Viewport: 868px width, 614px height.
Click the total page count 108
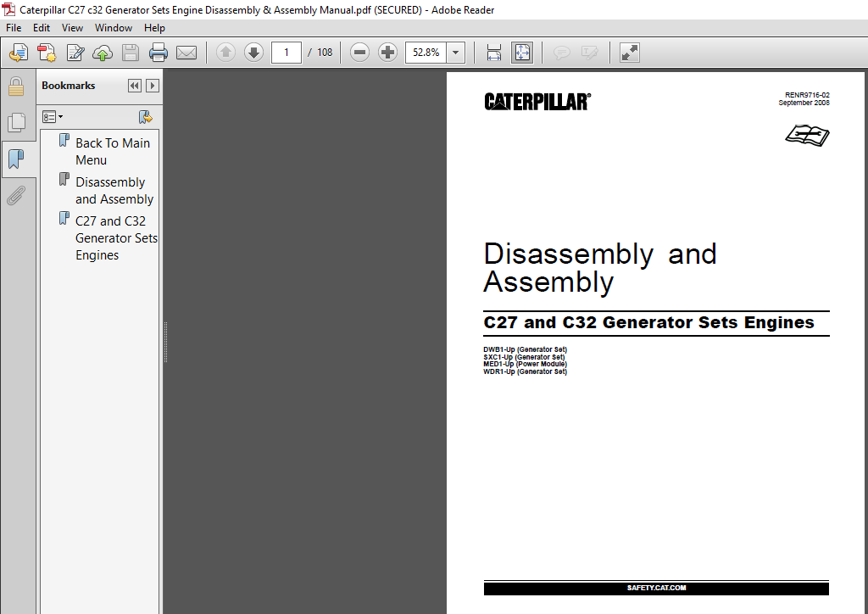point(325,53)
